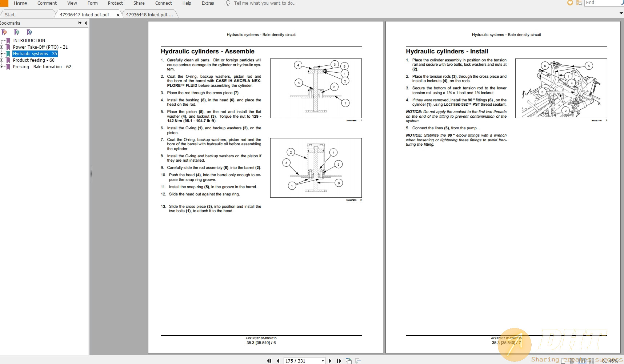Viewport: 624px width, 364px height.
Task: Jump to the last page of the document
Action: pos(339,361)
